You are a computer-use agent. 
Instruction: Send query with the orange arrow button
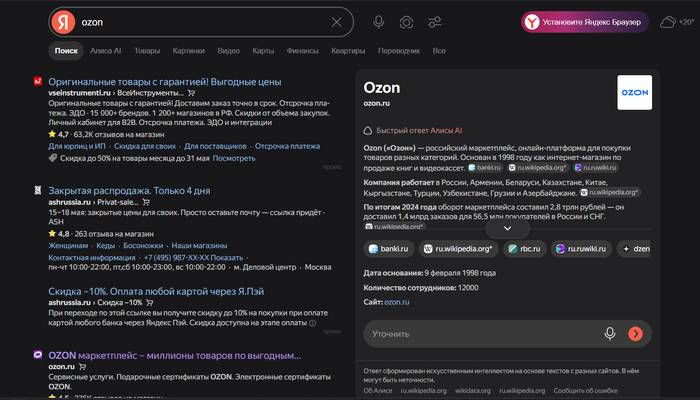635,334
